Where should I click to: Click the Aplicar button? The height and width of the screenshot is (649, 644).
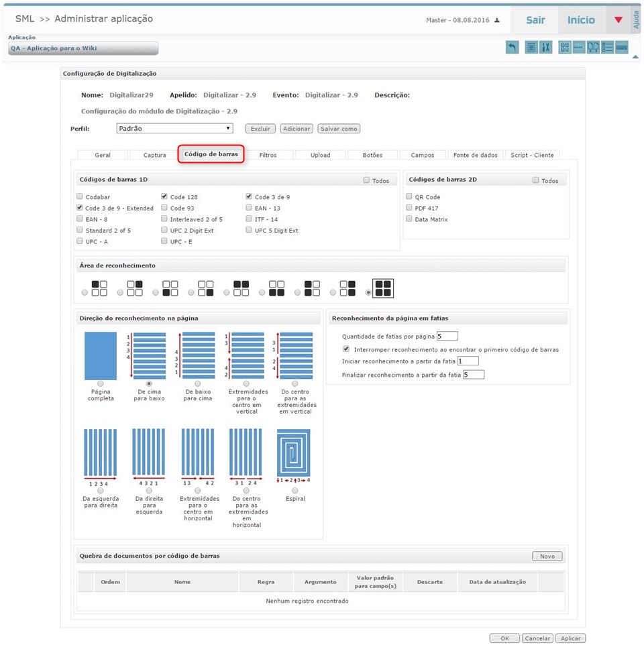[570, 638]
